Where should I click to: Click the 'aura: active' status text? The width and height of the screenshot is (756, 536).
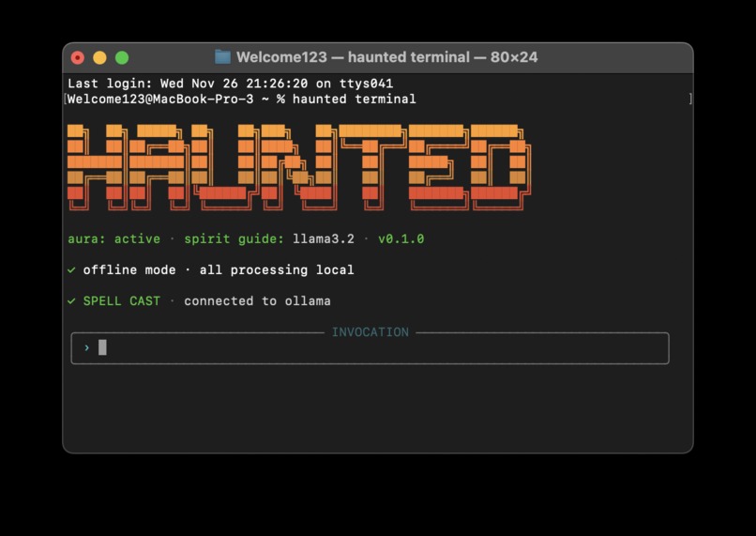coord(113,238)
